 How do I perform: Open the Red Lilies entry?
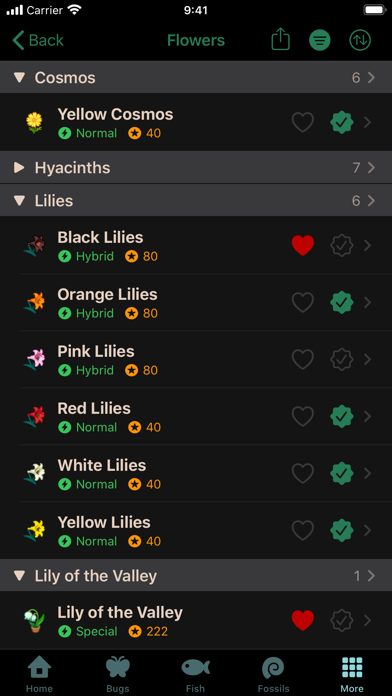[x=196, y=416]
